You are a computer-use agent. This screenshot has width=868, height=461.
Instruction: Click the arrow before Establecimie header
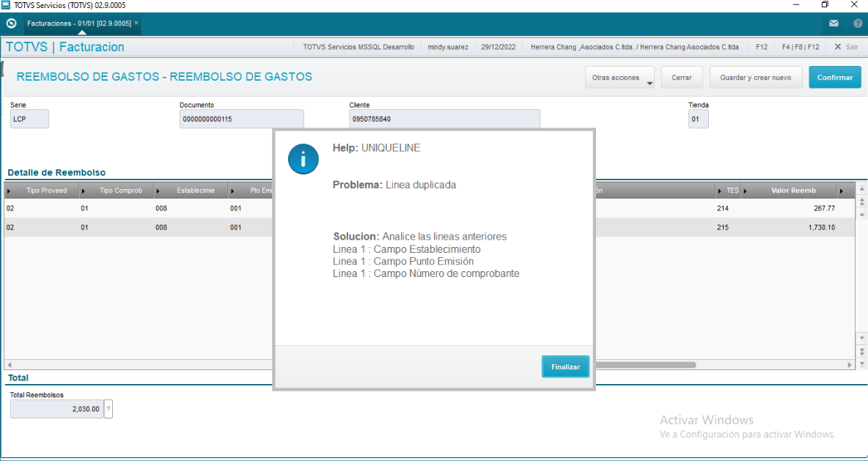(158, 191)
